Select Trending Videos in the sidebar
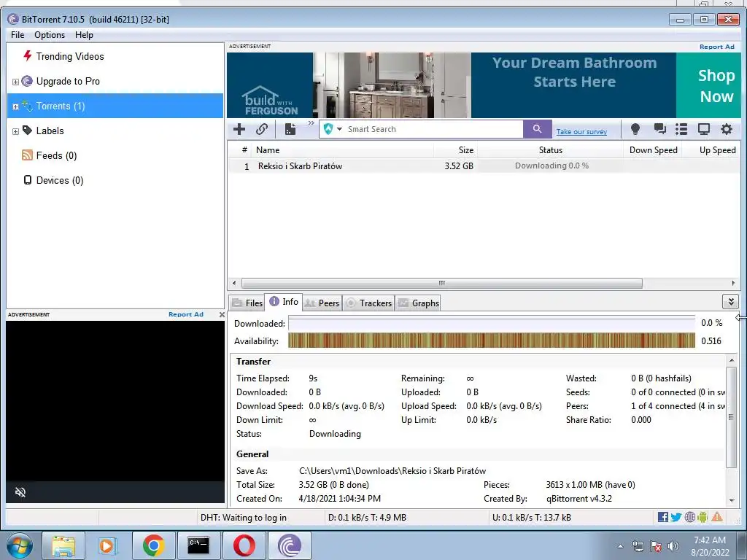The height and width of the screenshot is (560, 747). point(70,56)
